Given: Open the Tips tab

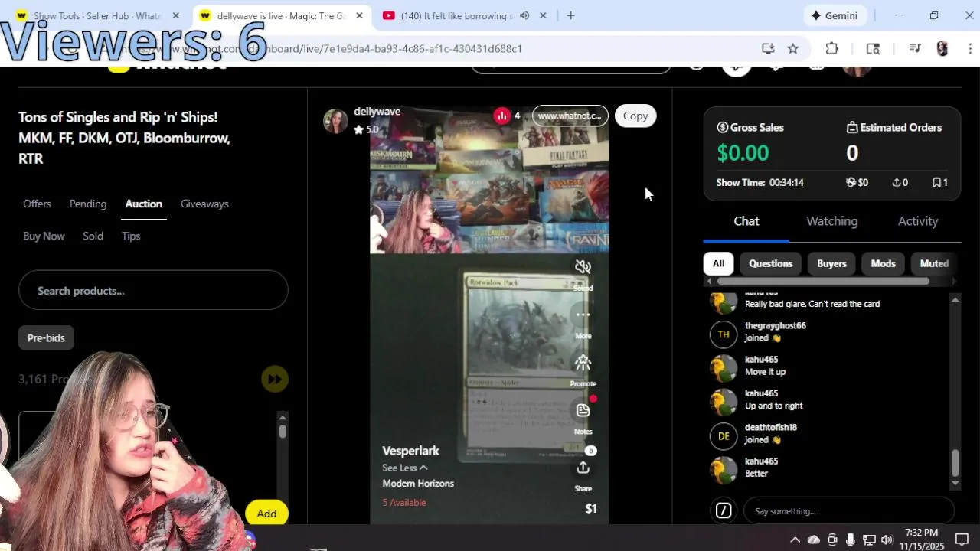Looking at the screenshot, I should coord(131,236).
